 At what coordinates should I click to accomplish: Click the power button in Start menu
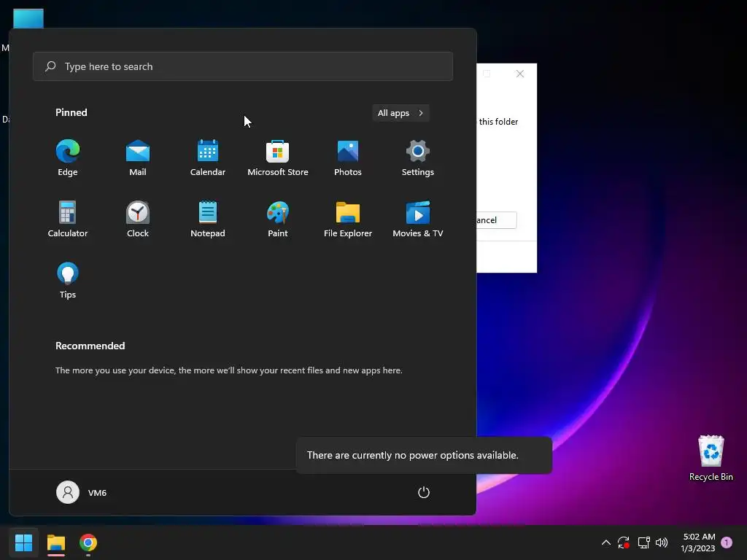click(x=424, y=492)
